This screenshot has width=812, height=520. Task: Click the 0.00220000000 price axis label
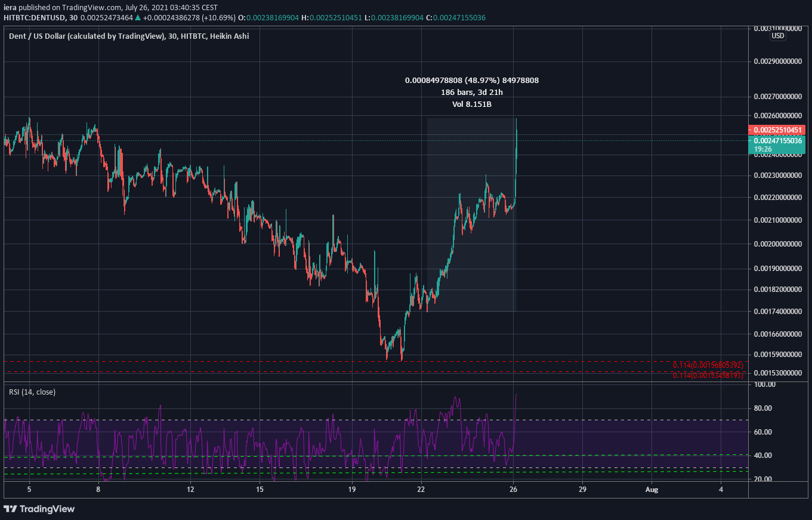click(778, 198)
